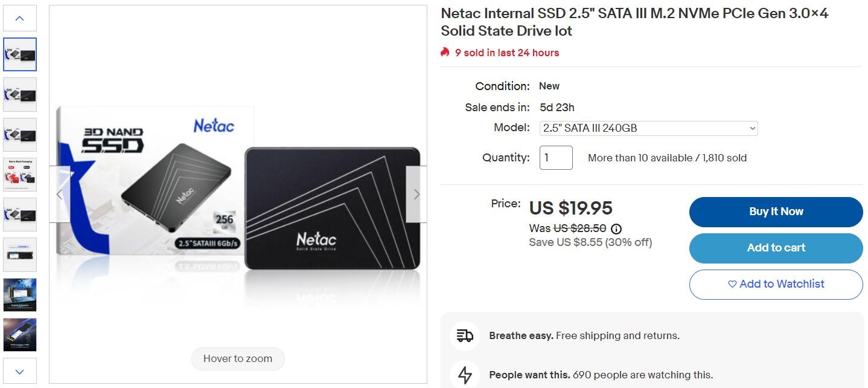Select the M.2 NVMe drive thumbnail
The height and width of the screenshot is (388, 868).
(x=20, y=254)
